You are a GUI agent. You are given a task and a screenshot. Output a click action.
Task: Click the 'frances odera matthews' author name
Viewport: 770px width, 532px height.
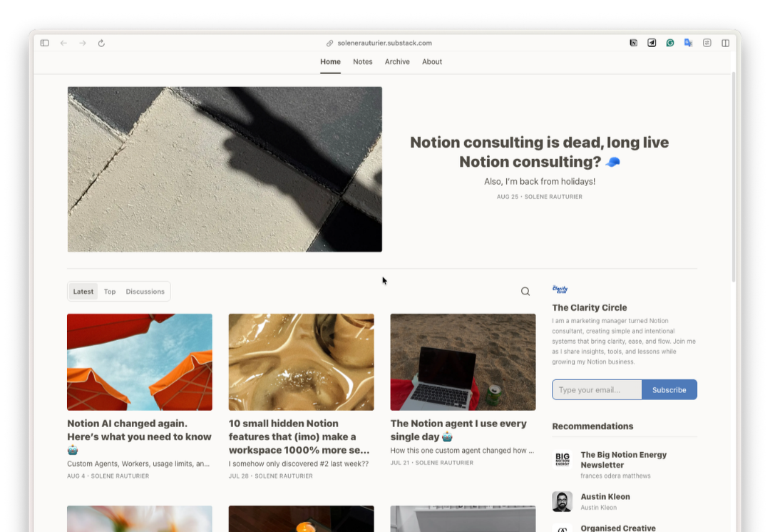pyautogui.click(x=615, y=476)
